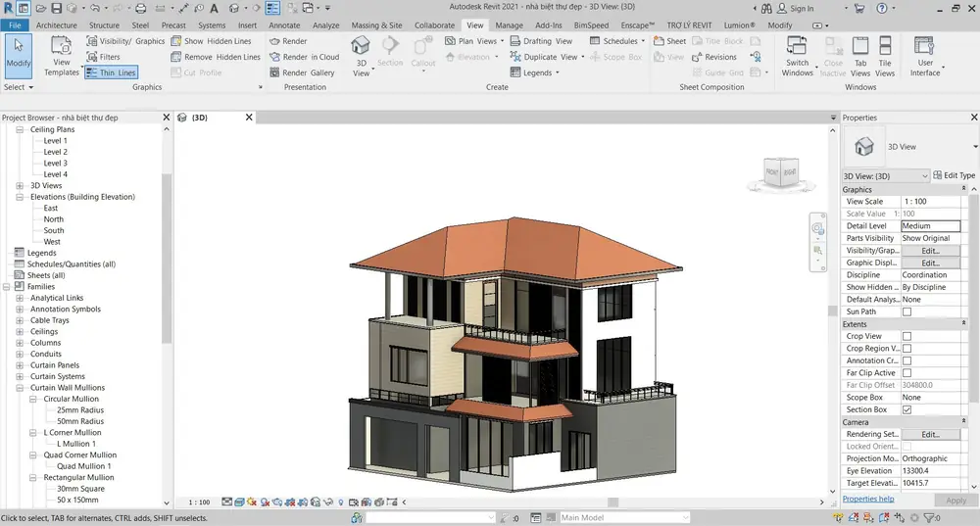Open the User Interface menu
980x526 pixels.
click(925, 56)
